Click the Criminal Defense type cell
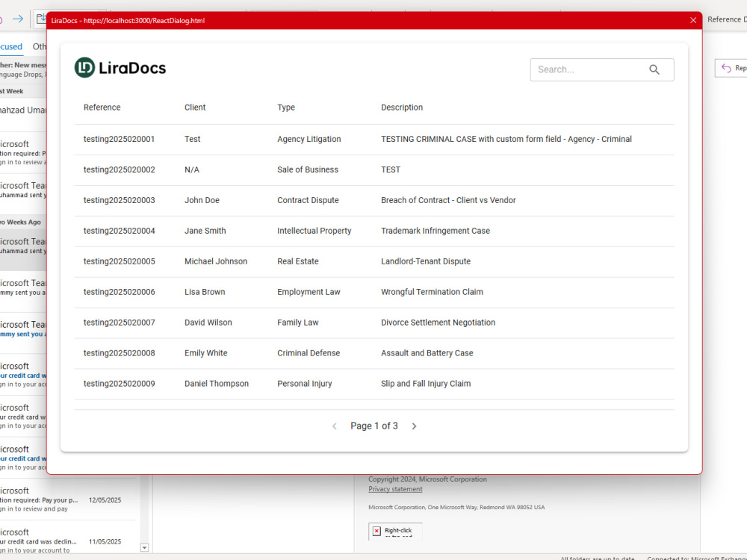Screen dimensions: 747x560 [309, 353]
